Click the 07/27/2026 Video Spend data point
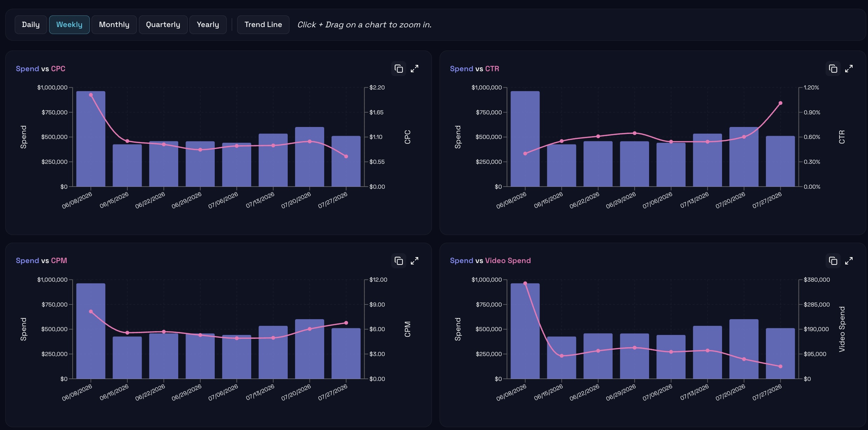 [780, 367]
